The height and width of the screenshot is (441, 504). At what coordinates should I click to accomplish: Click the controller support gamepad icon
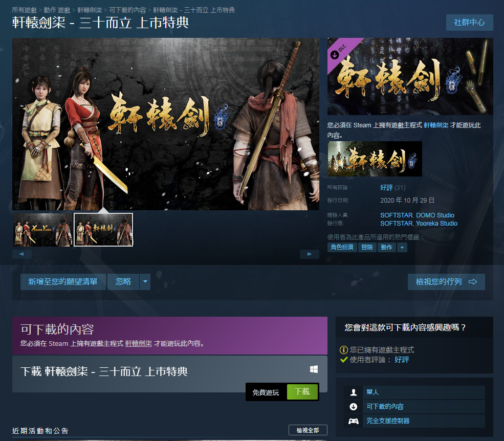point(353,421)
